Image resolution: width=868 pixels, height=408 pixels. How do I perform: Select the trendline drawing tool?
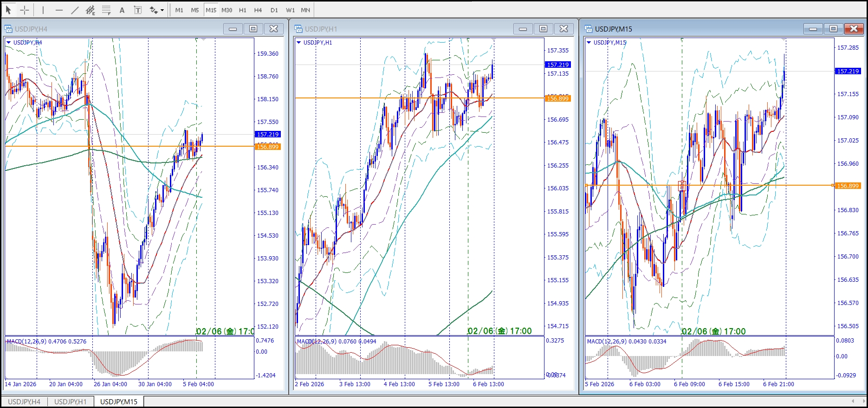[x=75, y=10]
